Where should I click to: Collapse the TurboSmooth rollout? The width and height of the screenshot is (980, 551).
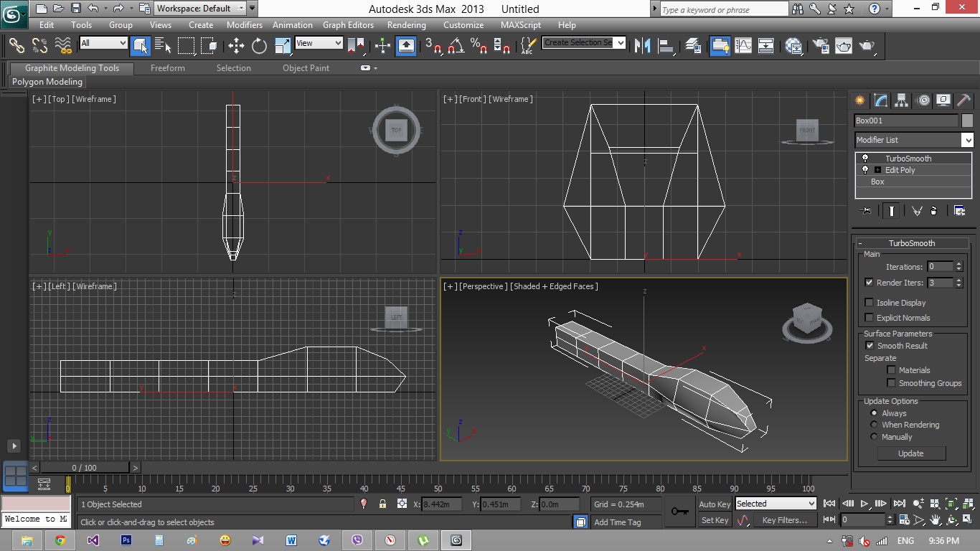click(912, 243)
